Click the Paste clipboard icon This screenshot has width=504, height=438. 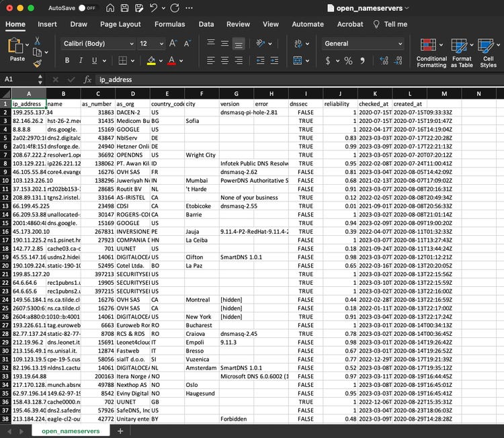pos(16,46)
